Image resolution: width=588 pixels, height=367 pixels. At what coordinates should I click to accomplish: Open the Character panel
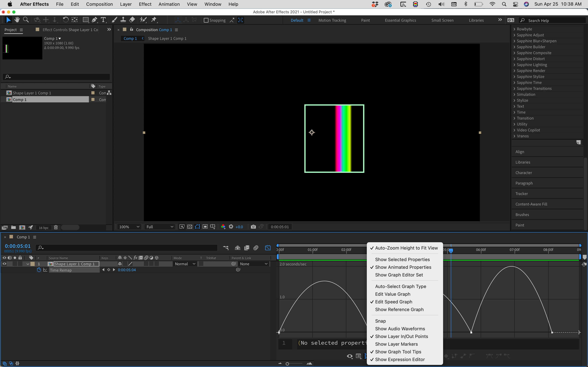coord(524,173)
